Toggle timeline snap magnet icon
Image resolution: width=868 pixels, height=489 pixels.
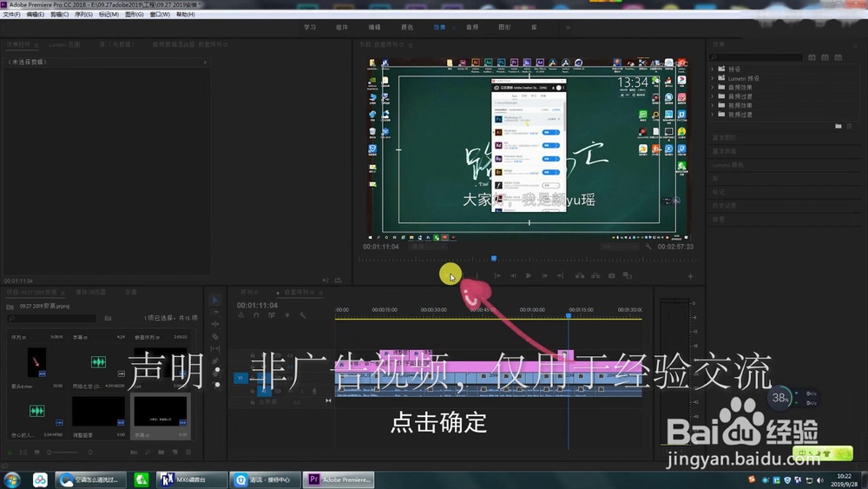tap(256, 315)
